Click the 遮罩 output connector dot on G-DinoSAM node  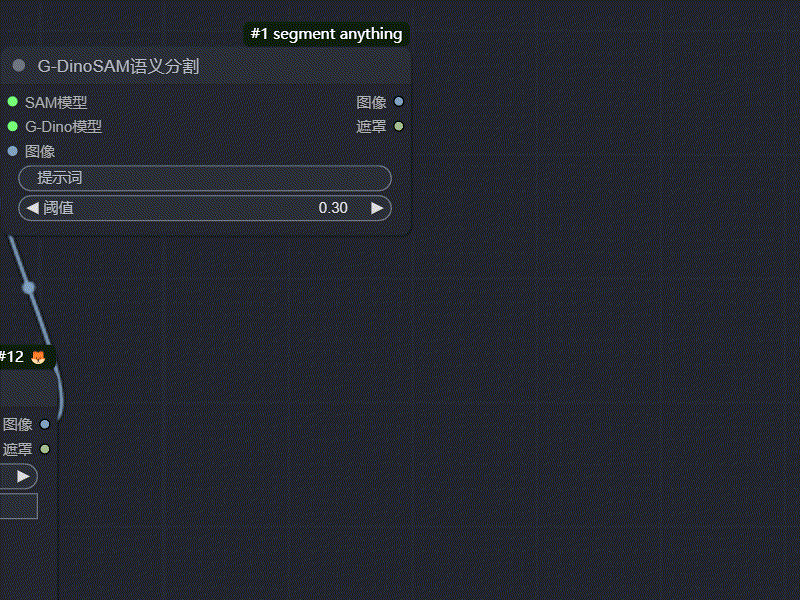tap(399, 126)
